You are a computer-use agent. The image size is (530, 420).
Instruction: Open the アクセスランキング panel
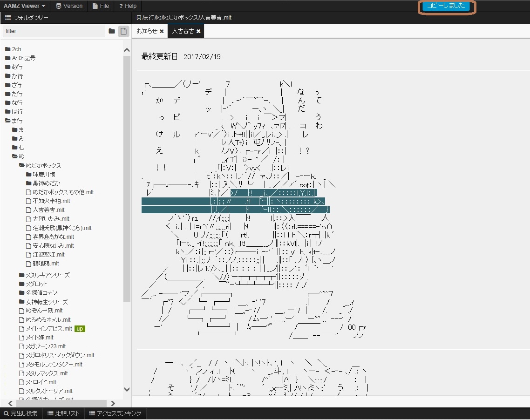(115, 413)
